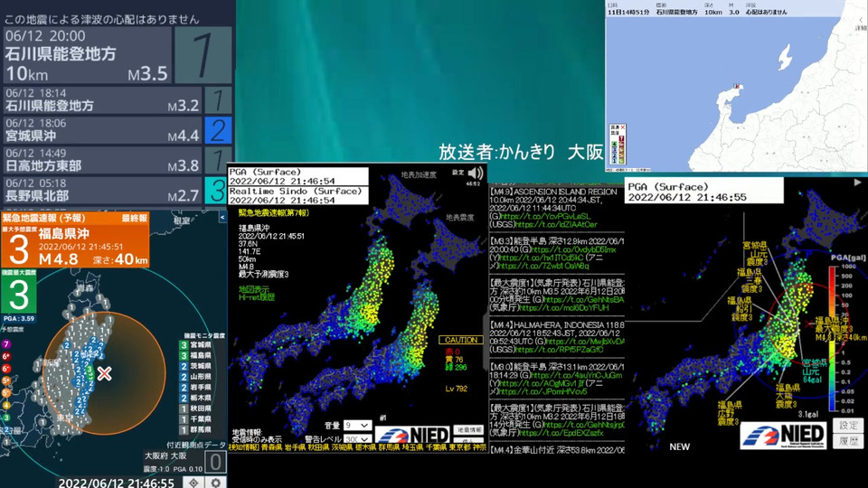Click the 履歴 button in right PGA window

[x=848, y=441]
